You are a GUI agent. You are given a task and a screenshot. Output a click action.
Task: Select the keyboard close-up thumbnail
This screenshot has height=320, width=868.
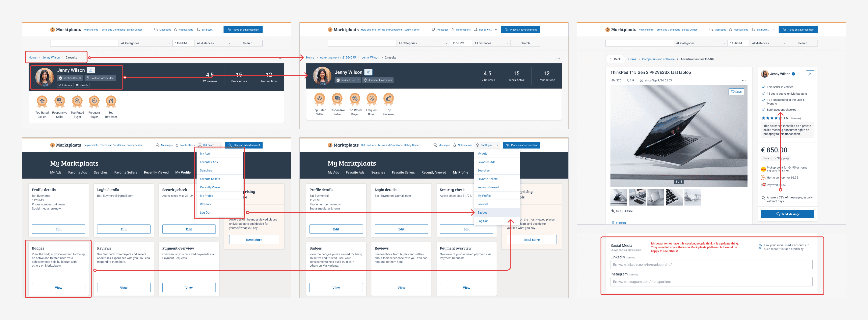click(x=674, y=197)
